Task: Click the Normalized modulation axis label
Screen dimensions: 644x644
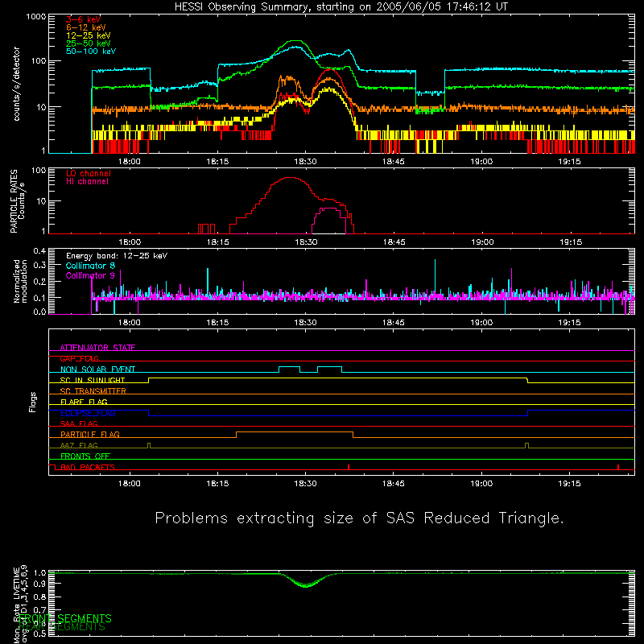Action: point(20,281)
